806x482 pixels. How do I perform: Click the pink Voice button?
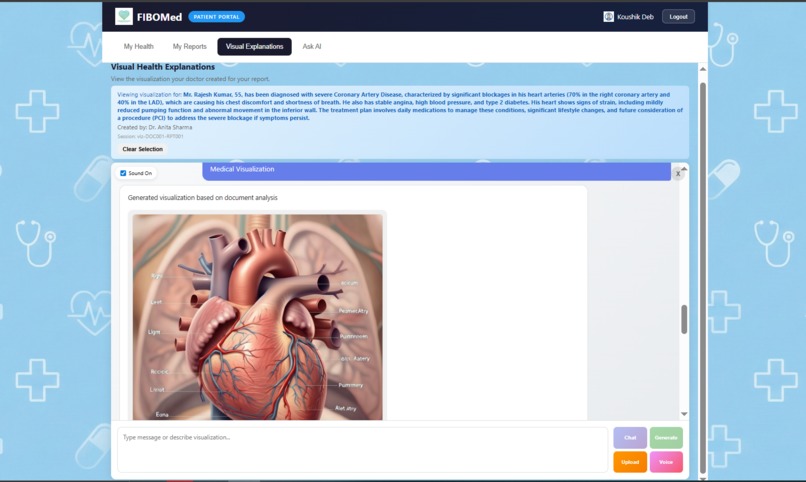pos(666,462)
